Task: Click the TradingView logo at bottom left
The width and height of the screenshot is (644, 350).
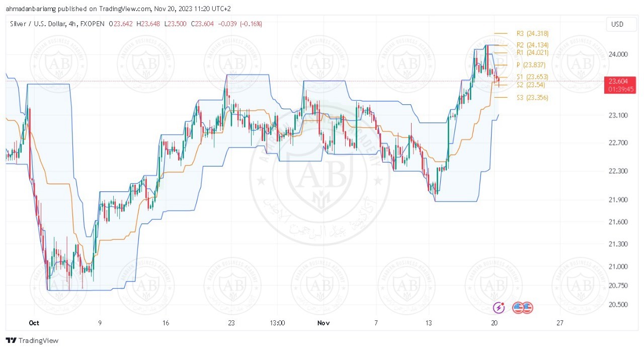Action: pos(32,340)
